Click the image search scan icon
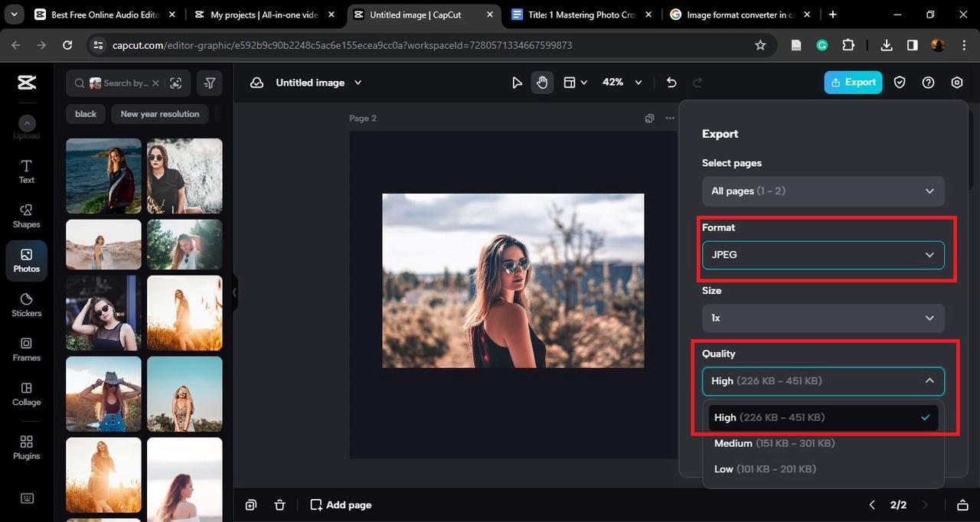Image resolution: width=980 pixels, height=522 pixels. coord(176,83)
